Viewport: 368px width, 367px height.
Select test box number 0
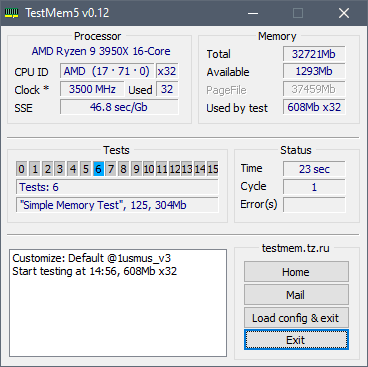click(x=21, y=169)
